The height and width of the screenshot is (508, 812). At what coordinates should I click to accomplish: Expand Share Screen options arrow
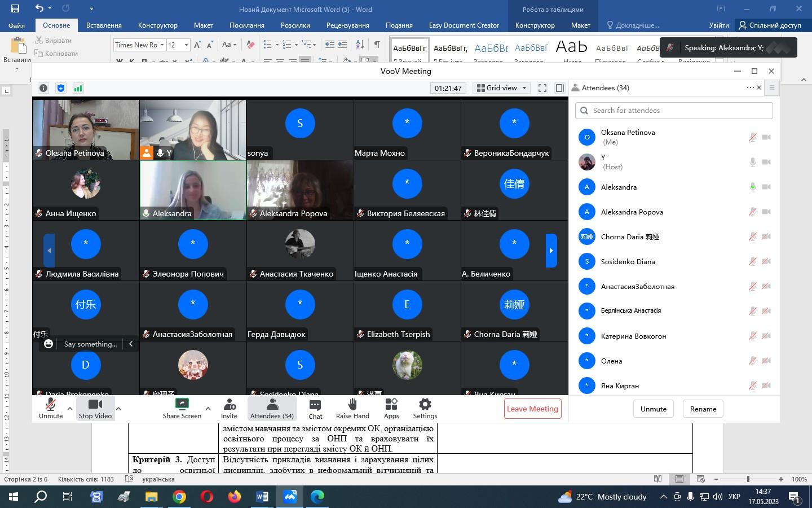coord(208,409)
